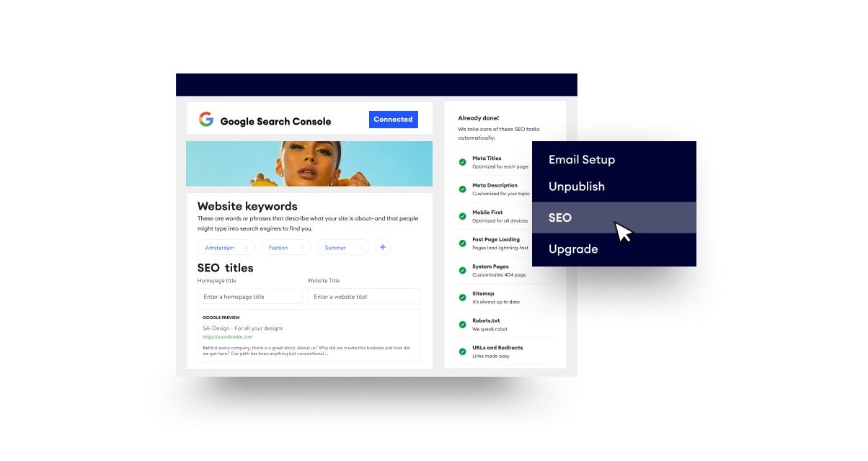The image size is (868, 461).
Task: Click the Customizable 404 page text
Action: [499, 275]
